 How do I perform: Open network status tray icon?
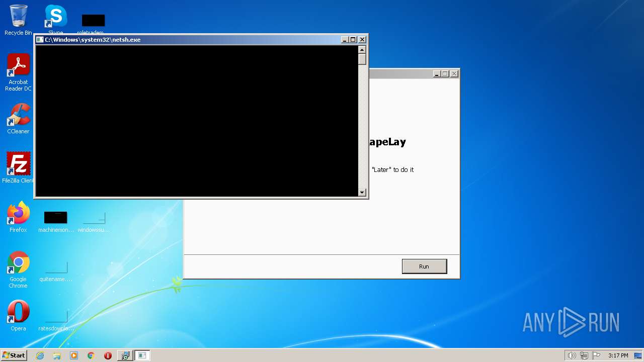click(x=584, y=355)
